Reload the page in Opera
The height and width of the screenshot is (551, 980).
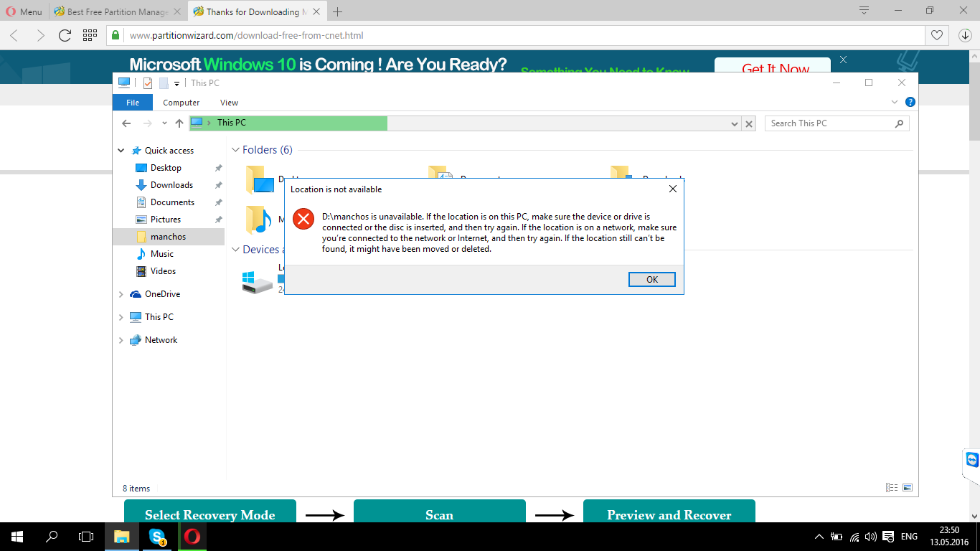pyautogui.click(x=65, y=35)
